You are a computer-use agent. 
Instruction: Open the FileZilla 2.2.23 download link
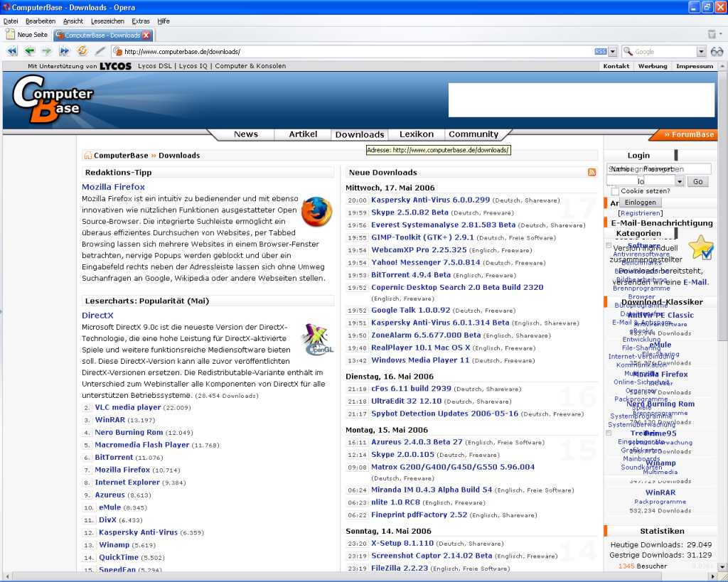coord(400,568)
